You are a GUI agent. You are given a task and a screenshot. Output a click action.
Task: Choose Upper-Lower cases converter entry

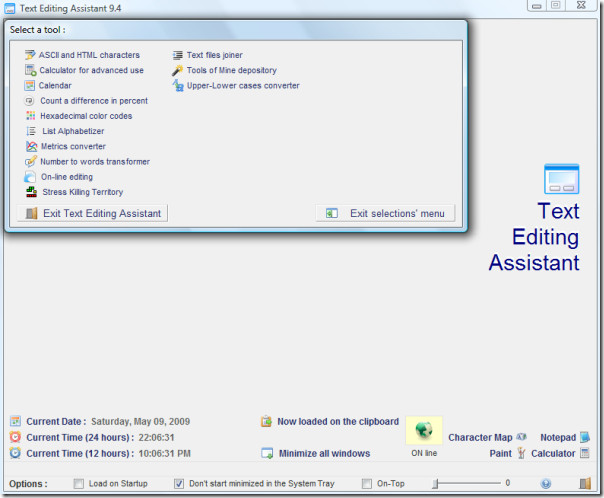pos(243,86)
